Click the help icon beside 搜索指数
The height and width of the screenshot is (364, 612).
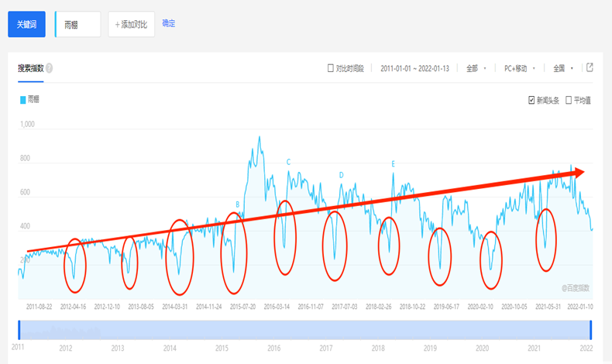(x=50, y=68)
